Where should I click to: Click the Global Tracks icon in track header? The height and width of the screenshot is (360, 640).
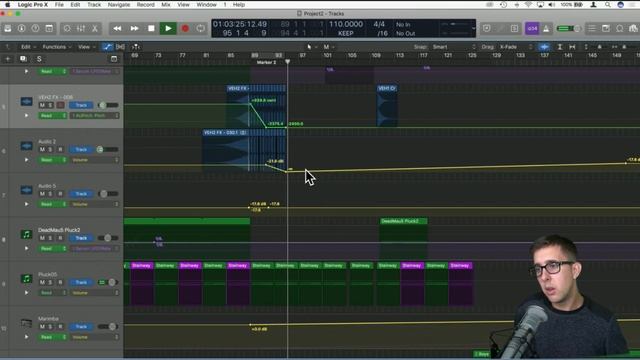coord(114,59)
